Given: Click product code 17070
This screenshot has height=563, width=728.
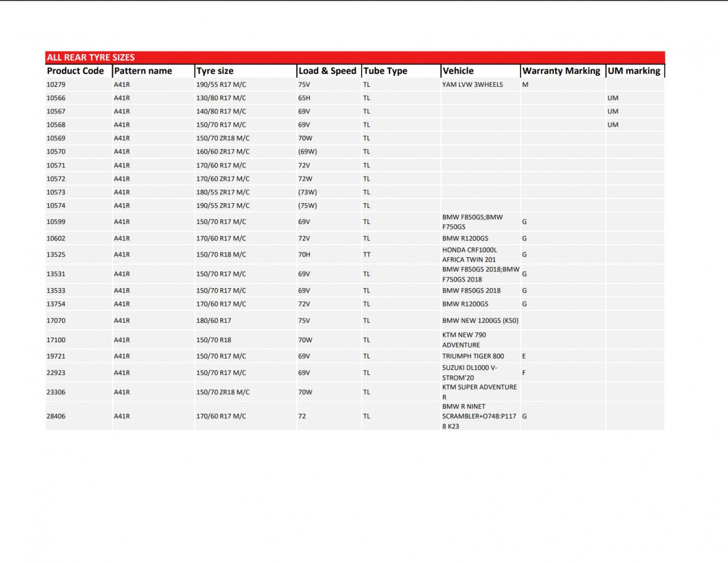Looking at the screenshot, I should 56,320.
